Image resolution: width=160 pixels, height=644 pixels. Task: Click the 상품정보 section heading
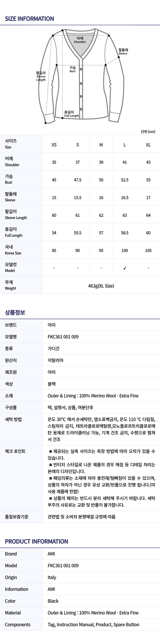(15, 312)
